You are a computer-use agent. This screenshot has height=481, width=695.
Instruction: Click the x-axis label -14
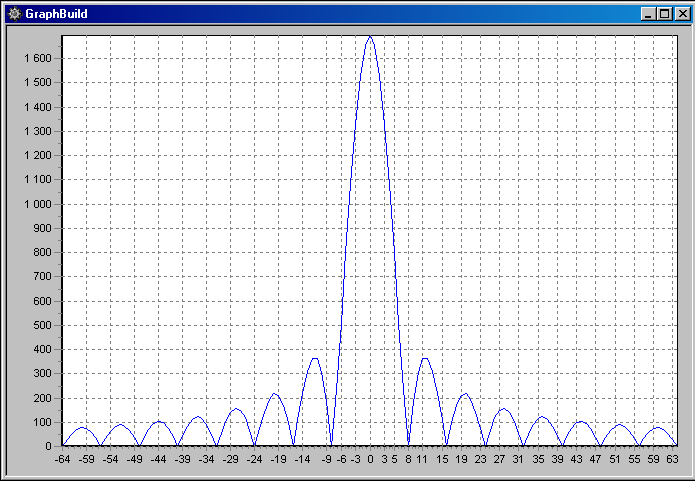[x=302, y=459]
